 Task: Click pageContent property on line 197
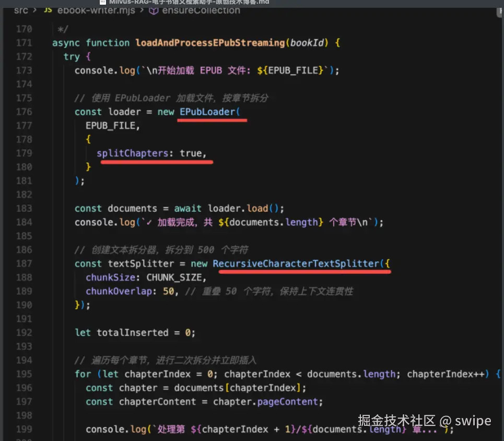(288, 402)
